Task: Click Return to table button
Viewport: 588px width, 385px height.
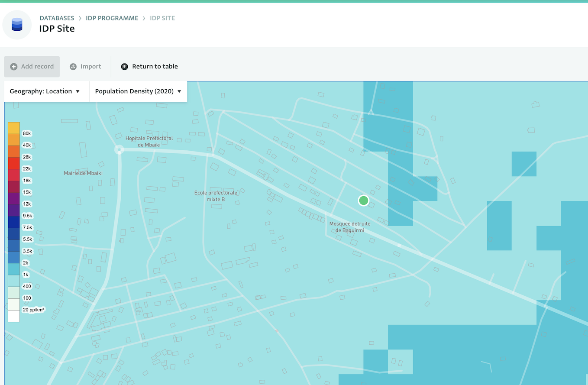Action: (155, 67)
